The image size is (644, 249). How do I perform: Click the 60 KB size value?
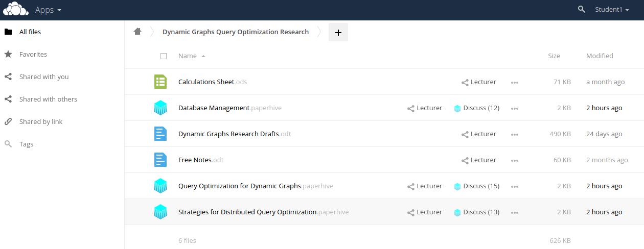click(x=562, y=160)
